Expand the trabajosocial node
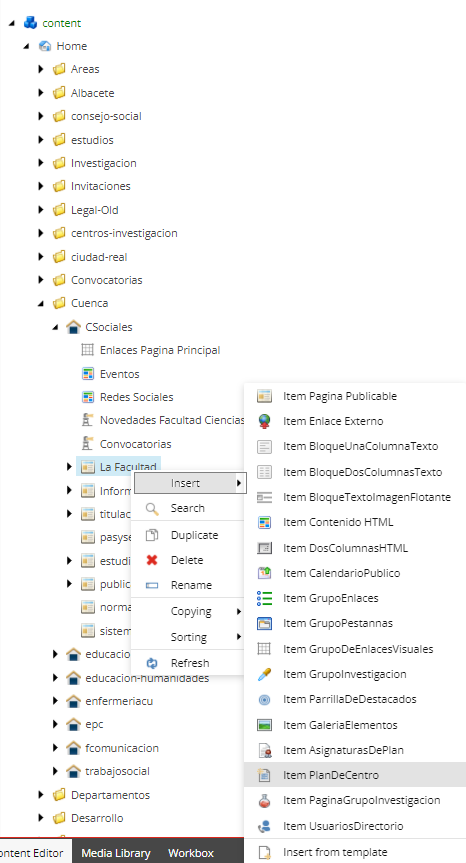 tap(55, 771)
